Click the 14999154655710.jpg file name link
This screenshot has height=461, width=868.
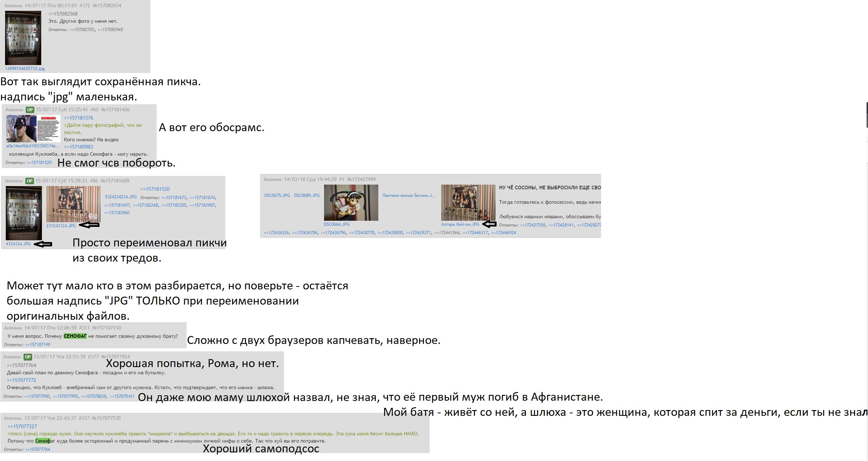pos(25,69)
